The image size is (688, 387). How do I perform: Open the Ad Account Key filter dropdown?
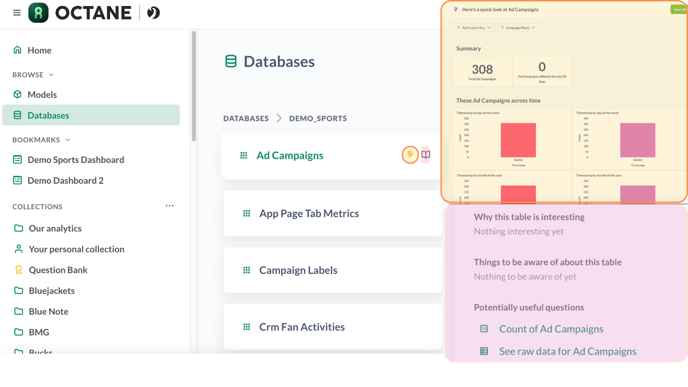(x=474, y=28)
